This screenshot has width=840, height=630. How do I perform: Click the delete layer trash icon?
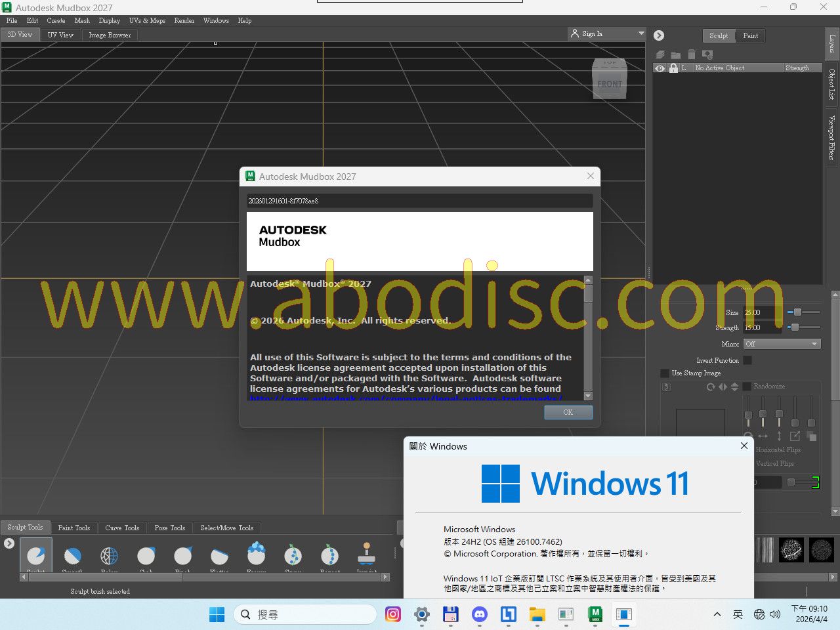click(691, 54)
